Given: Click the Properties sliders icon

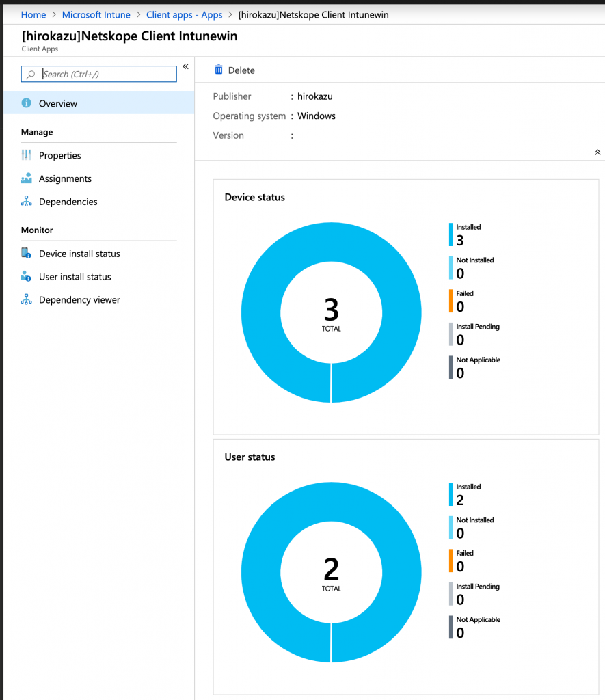Looking at the screenshot, I should [x=27, y=155].
